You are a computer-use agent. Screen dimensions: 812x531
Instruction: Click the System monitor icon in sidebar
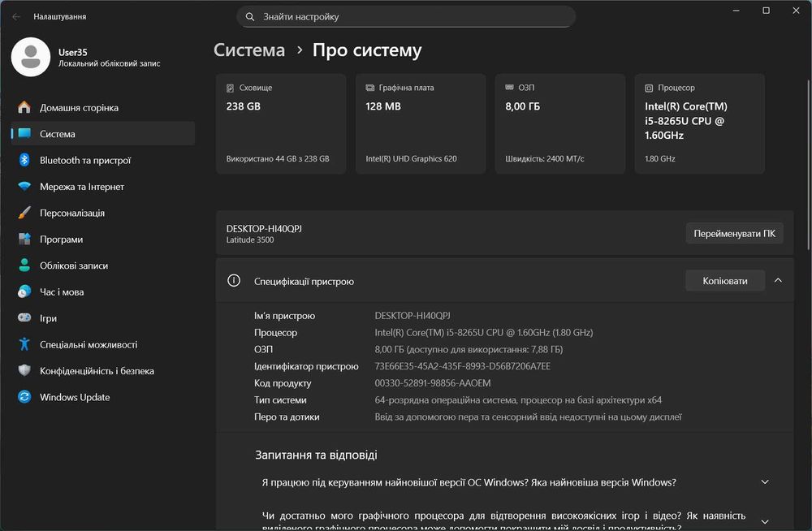(24, 133)
